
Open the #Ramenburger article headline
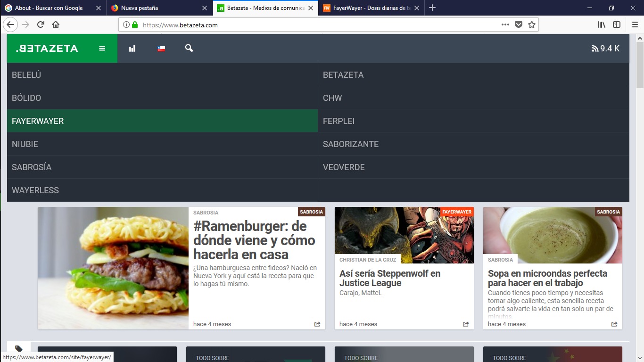(254, 240)
